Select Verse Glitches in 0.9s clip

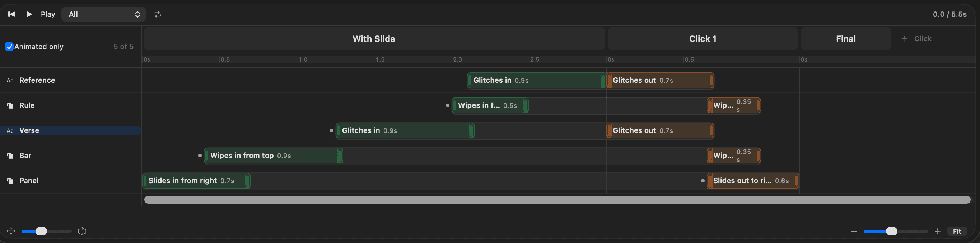pyautogui.click(x=405, y=130)
